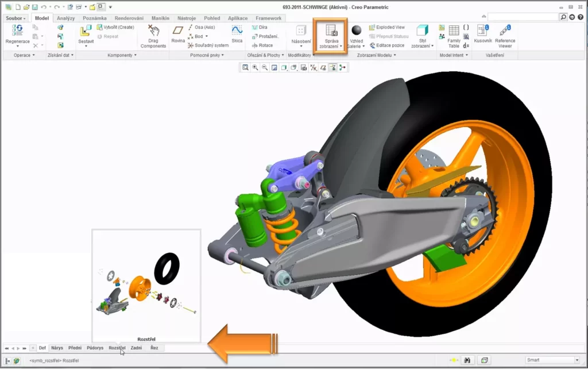Image resolution: width=588 pixels, height=369 pixels.
Task: Switch to the Analýzy ribbon tab
Action: pyautogui.click(x=65, y=18)
